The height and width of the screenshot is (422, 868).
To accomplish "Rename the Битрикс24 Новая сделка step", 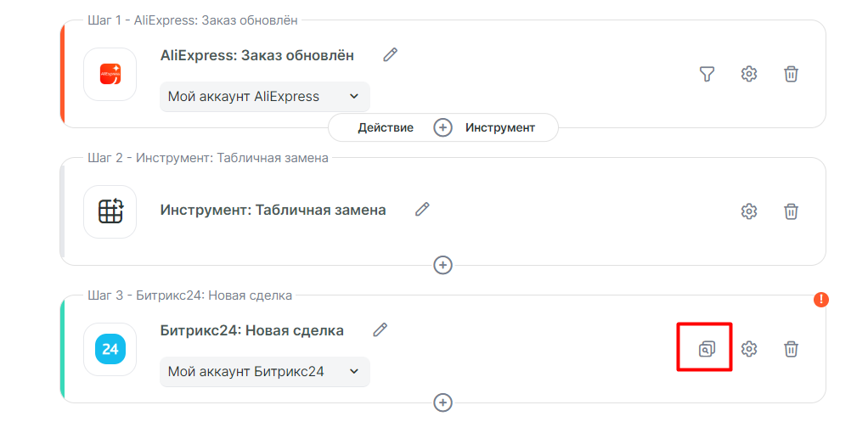I will pos(380,329).
